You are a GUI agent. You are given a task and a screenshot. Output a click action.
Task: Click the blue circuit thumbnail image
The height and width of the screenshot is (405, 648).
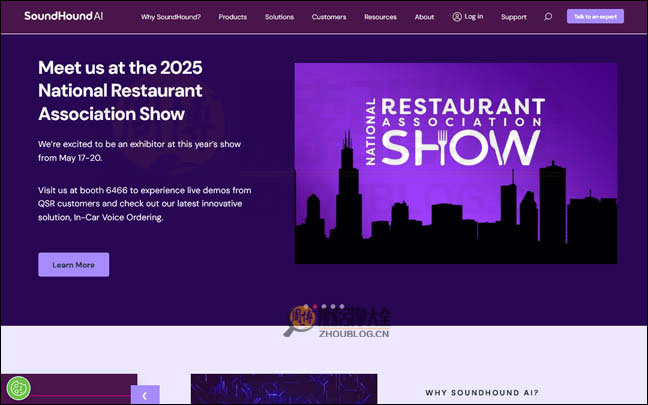[x=284, y=389]
